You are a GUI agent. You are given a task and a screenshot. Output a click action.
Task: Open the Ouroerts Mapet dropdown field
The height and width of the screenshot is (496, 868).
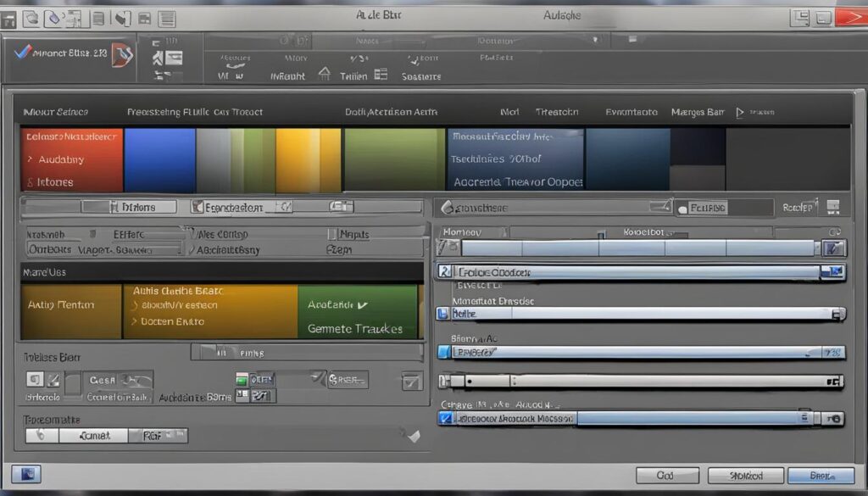pos(104,249)
